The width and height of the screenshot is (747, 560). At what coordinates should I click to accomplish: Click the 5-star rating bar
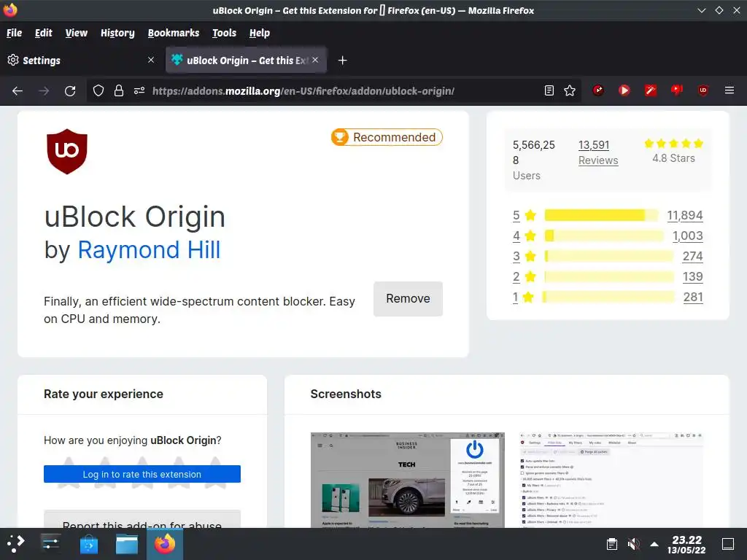tap(602, 215)
